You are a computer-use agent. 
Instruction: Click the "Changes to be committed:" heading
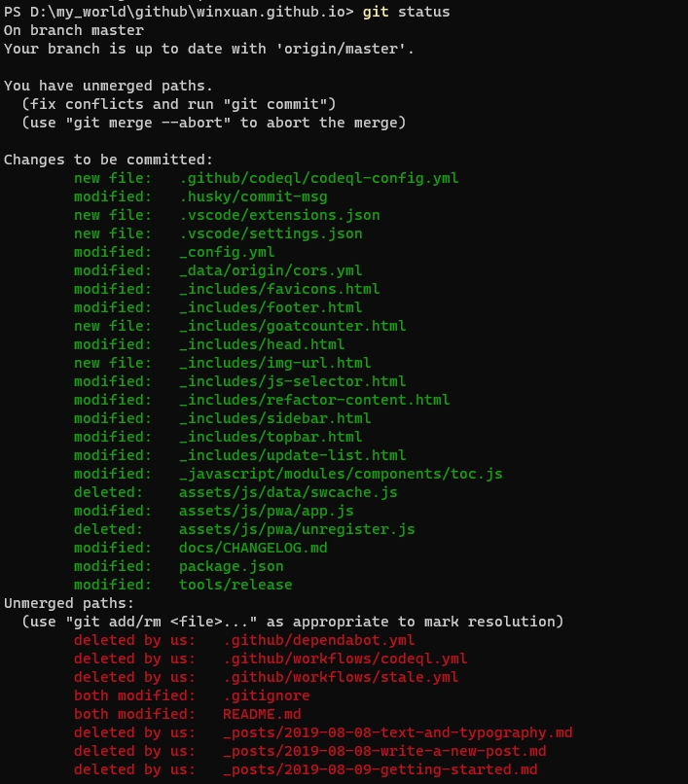click(x=109, y=160)
